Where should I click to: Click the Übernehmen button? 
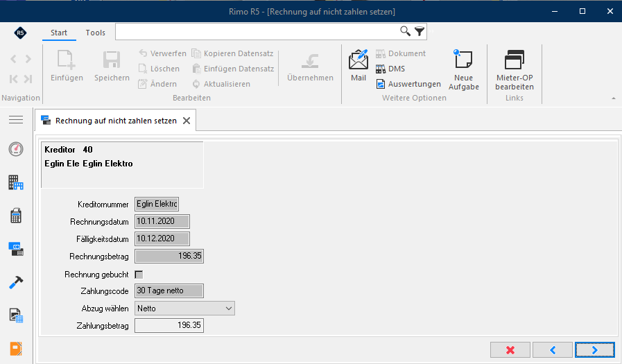click(310, 67)
